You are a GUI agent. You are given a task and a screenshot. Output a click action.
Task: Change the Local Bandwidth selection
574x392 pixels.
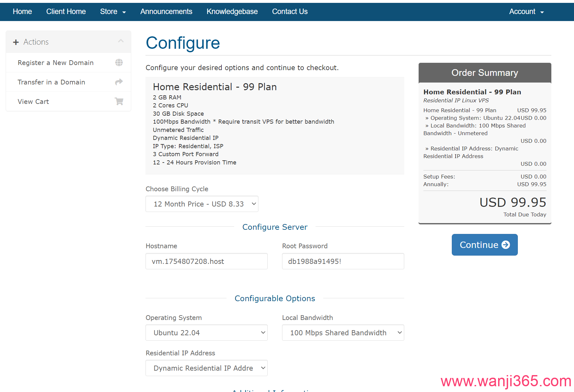coord(343,333)
